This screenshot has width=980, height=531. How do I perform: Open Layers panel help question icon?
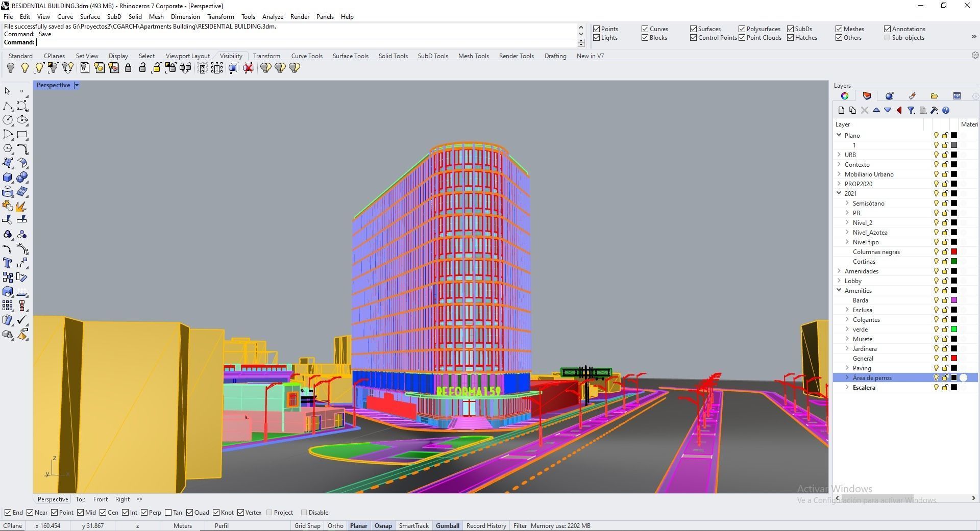click(946, 110)
